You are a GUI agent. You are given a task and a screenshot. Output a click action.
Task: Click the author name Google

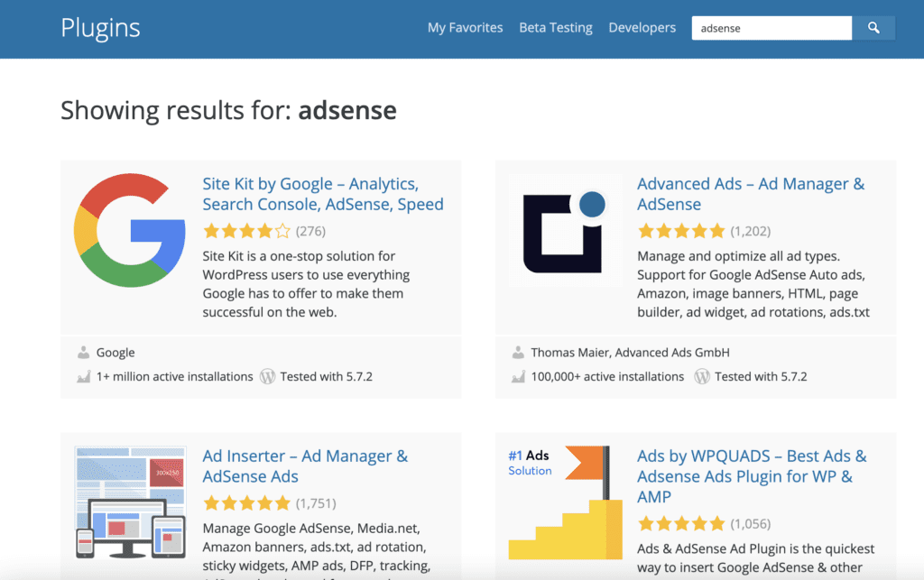pyautogui.click(x=115, y=352)
